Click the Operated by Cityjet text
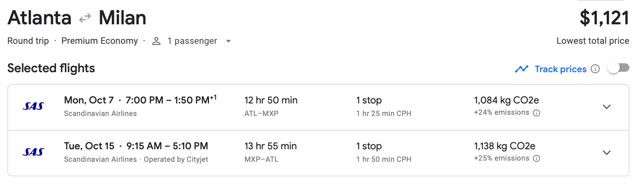The height and width of the screenshot is (189, 644). pos(176,159)
